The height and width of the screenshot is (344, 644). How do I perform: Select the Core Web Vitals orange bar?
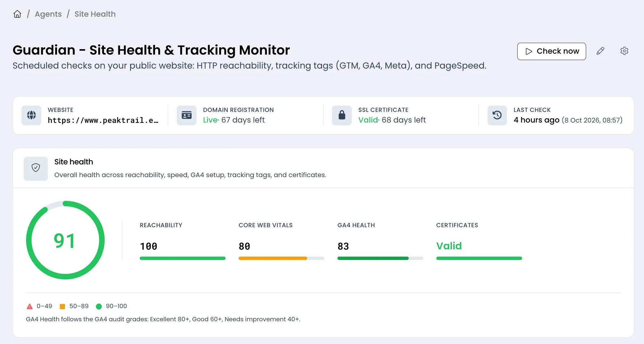click(x=281, y=258)
